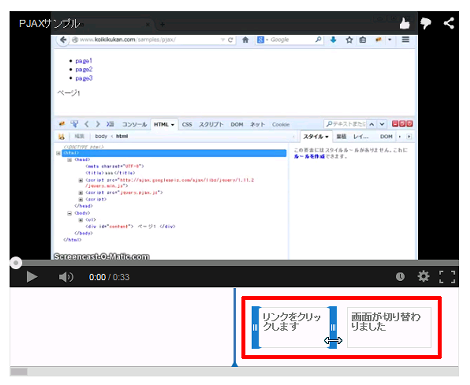
Task: Click the watch later clock icon
Action: 400,277
